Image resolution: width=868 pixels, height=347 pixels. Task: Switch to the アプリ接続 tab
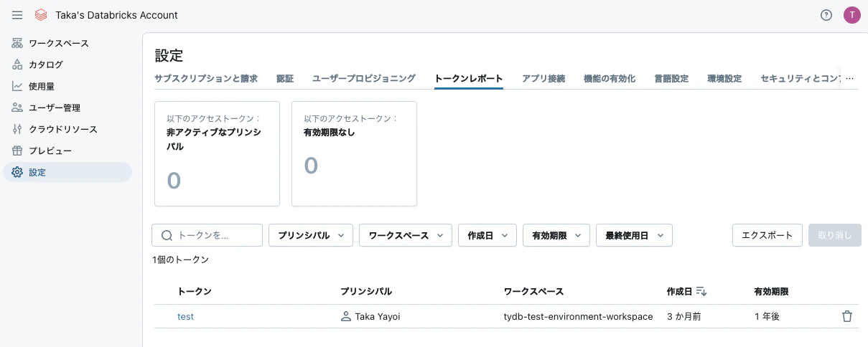tap(543, 79)
